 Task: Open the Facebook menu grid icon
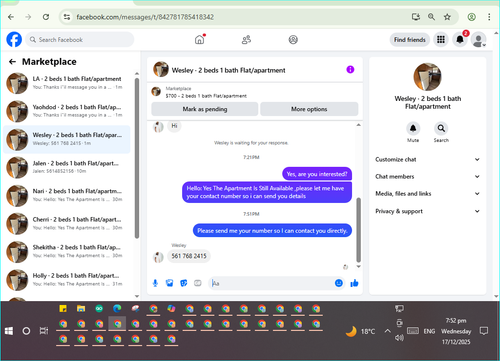(441, 40)
